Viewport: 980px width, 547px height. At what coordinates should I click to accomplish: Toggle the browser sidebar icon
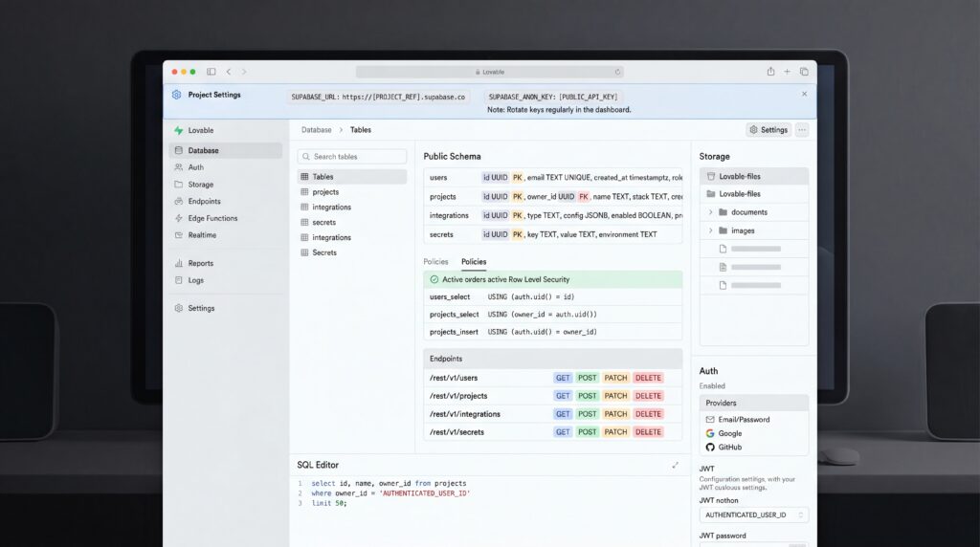(212, 72)
